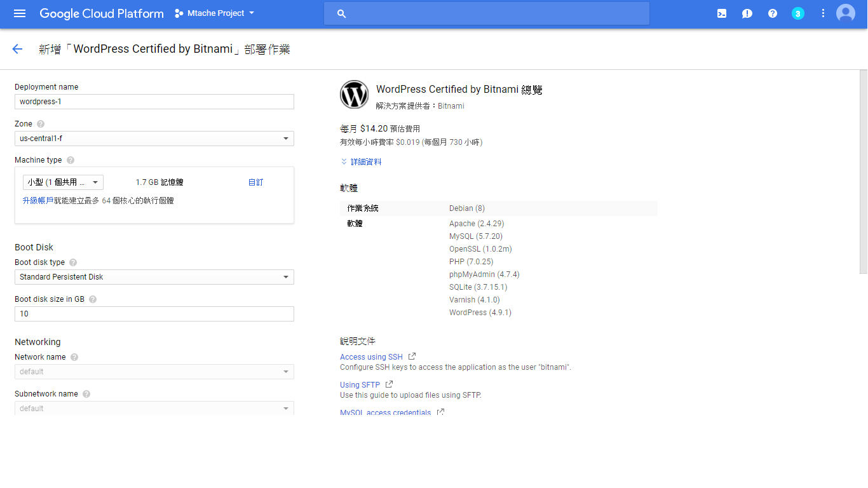Open the help question mark icon
This screenshot has height=488, width=868.
(773, 13)
